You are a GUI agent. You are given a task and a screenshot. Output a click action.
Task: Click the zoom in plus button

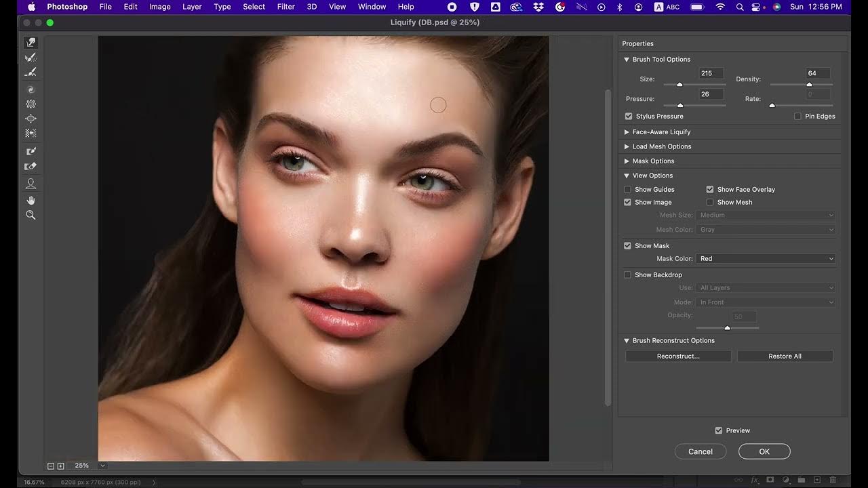(x=60, y=466)
